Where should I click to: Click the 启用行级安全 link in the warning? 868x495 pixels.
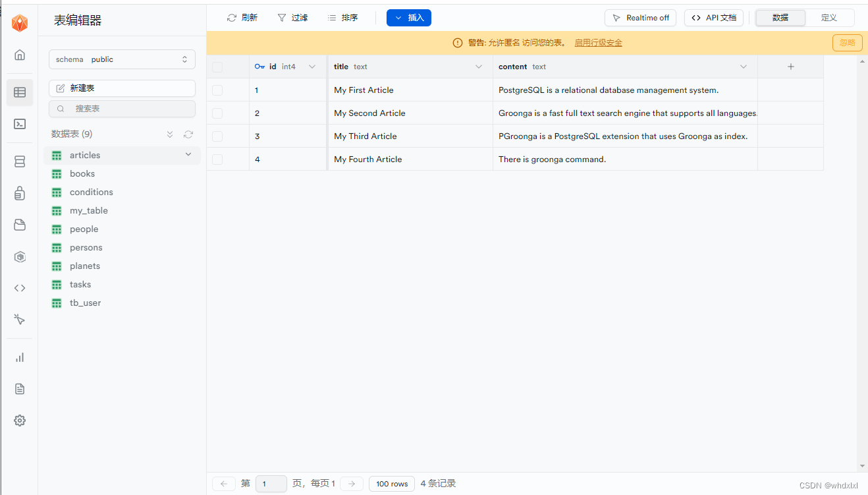click(598, 42)
